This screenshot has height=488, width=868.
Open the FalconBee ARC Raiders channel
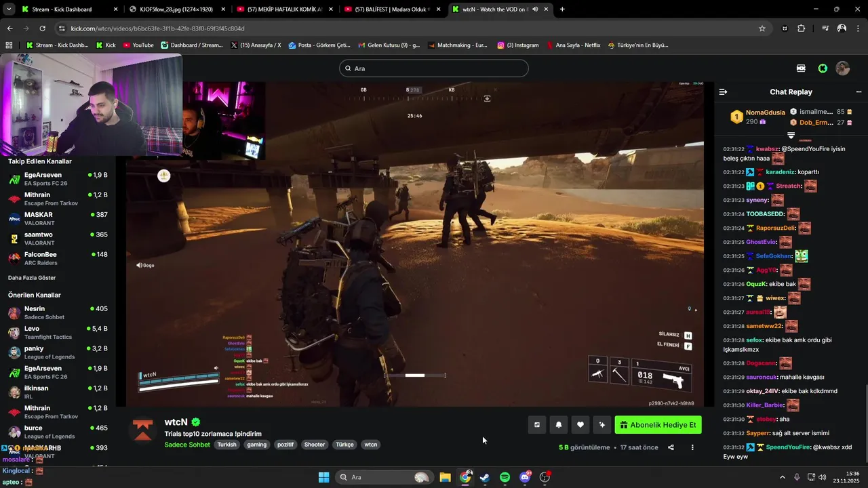click(x=58, y=258)
